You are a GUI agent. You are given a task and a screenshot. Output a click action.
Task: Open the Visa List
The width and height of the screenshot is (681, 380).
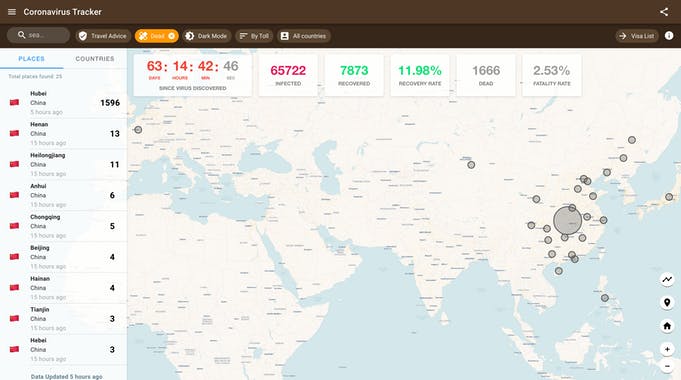637,36
